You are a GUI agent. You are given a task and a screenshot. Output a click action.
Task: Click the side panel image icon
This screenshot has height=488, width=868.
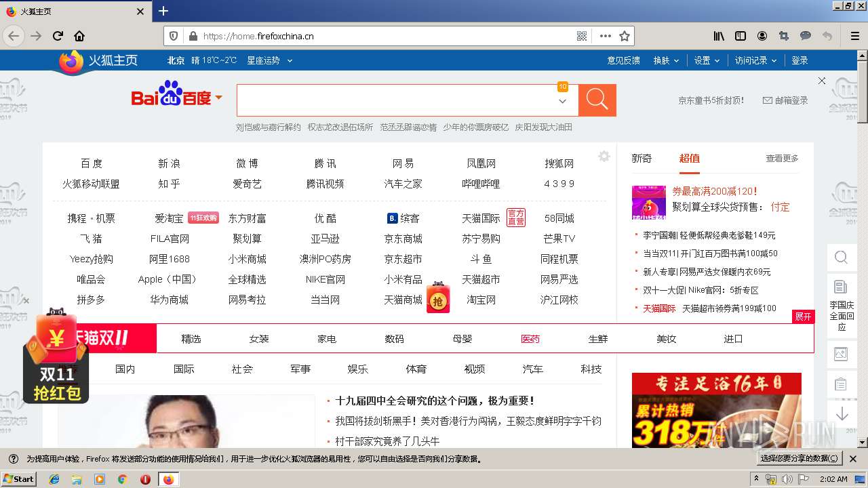tap(841, 353)
